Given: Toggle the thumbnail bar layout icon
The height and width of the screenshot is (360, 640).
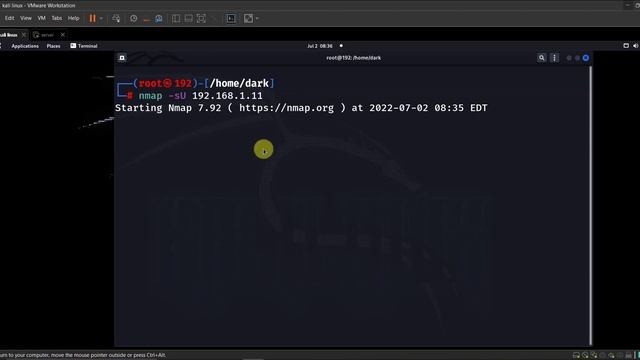Looking at the screenshot, I should coord(189,18).
